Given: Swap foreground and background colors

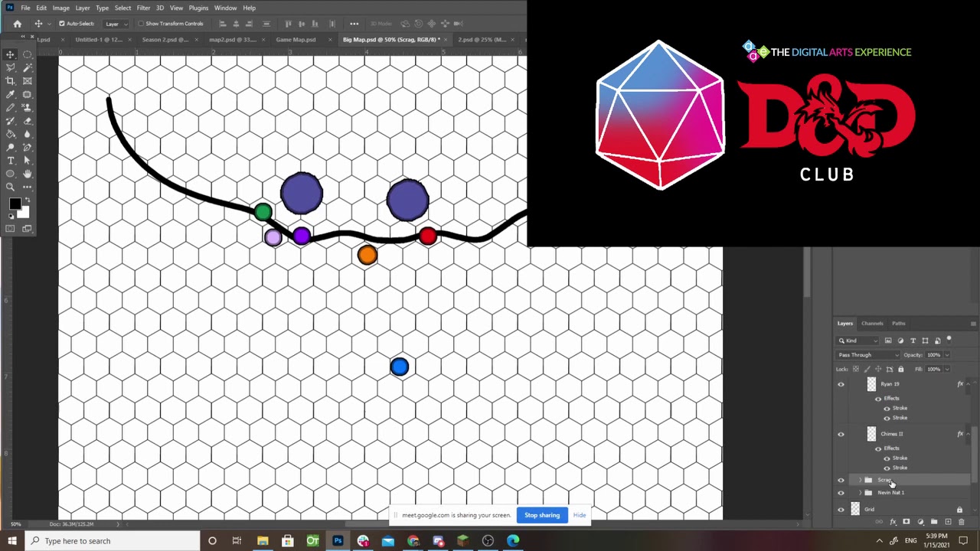Looking at the screenshot, I should [26, 199].
